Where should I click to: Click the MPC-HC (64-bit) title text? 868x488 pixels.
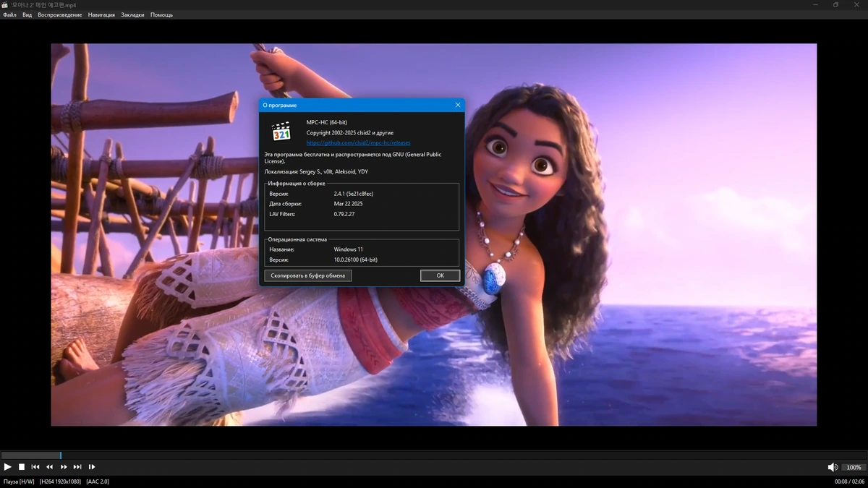[x=327, y=122]
